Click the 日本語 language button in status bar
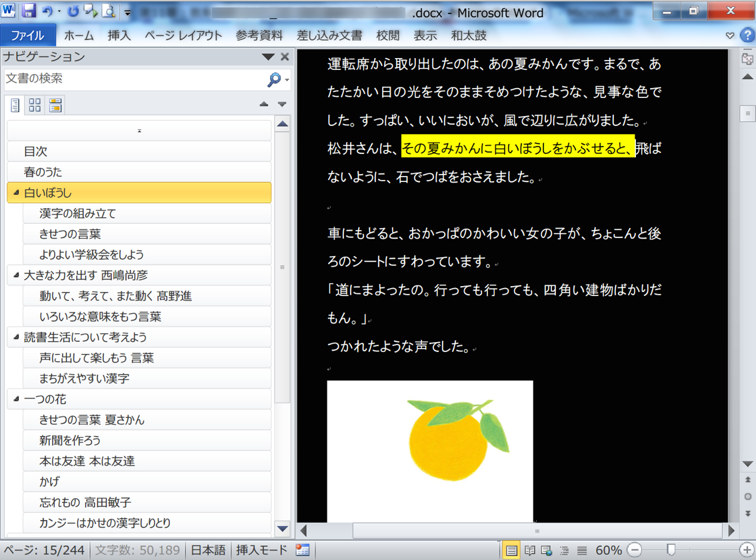The image size is (756, 560). point(208,551)
